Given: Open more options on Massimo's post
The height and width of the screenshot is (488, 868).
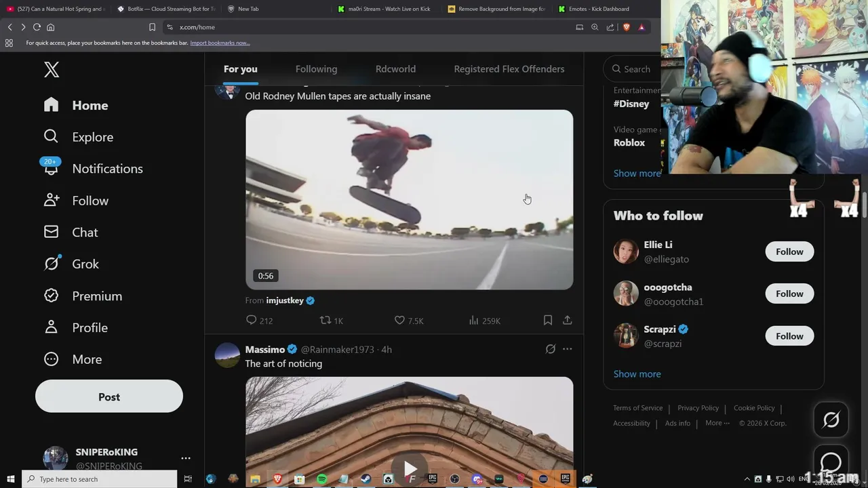Looking at the screenshot, I should coord(567,349).
